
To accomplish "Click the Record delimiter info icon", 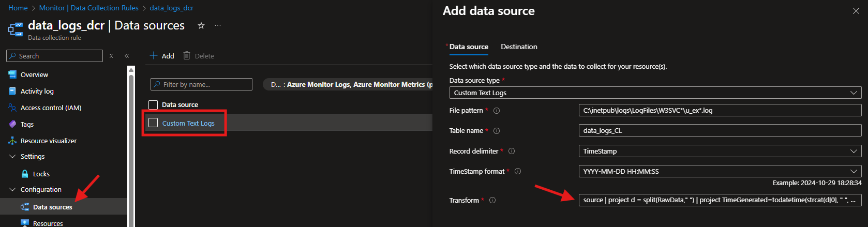I will coord(512,152).
